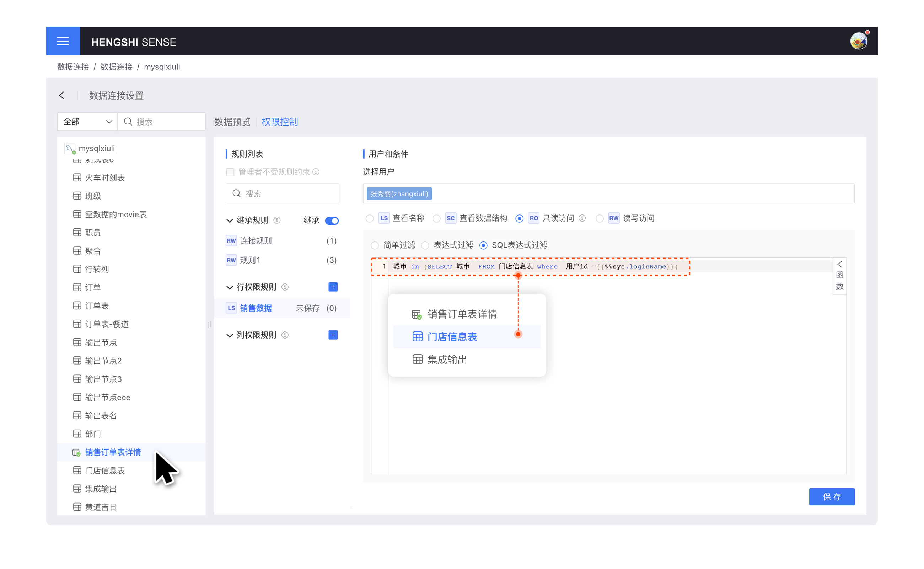This screenshot has height=569, width=924.
Task: Collapse the 列权限规则 section
Action: click(230, 335)
